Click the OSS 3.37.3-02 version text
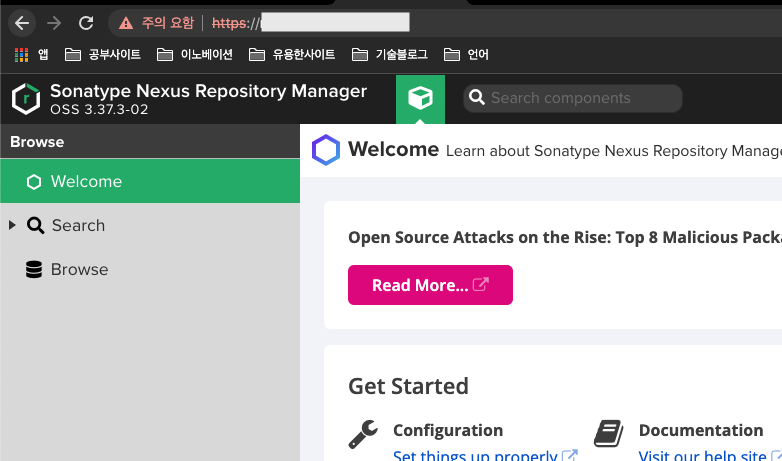Screen dimensions: 782x461 point(99,109)
